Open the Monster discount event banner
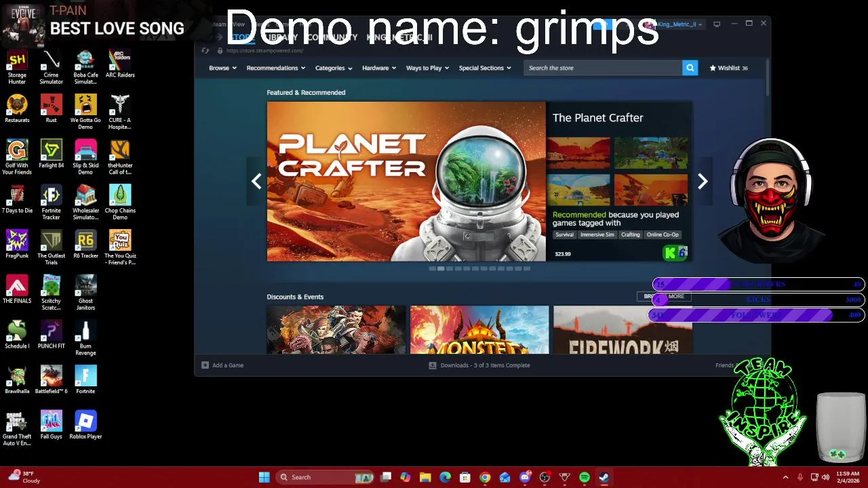 click(x=479, y=330)
